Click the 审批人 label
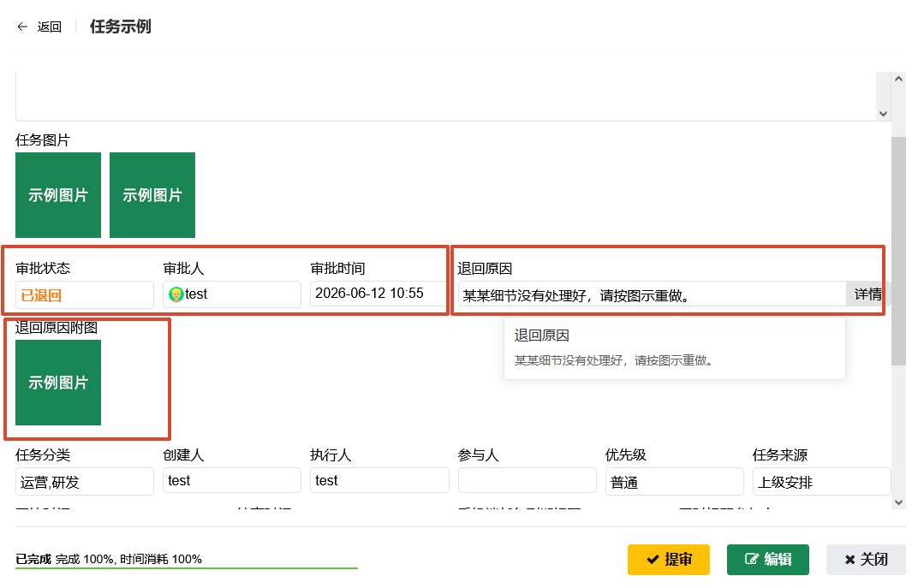Image resolution: width=918 pixels, height=588 pixels. 183,268
